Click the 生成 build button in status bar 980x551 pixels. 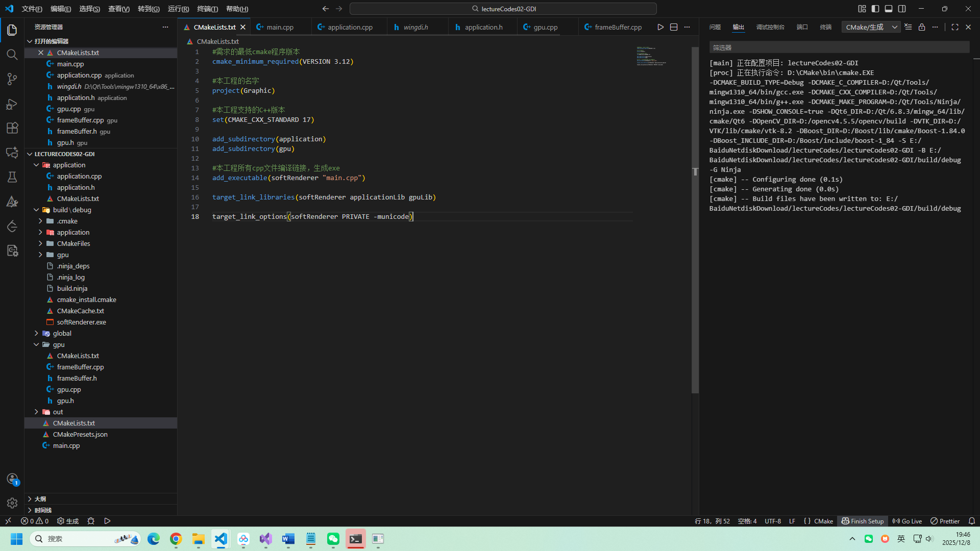point(68,521)
